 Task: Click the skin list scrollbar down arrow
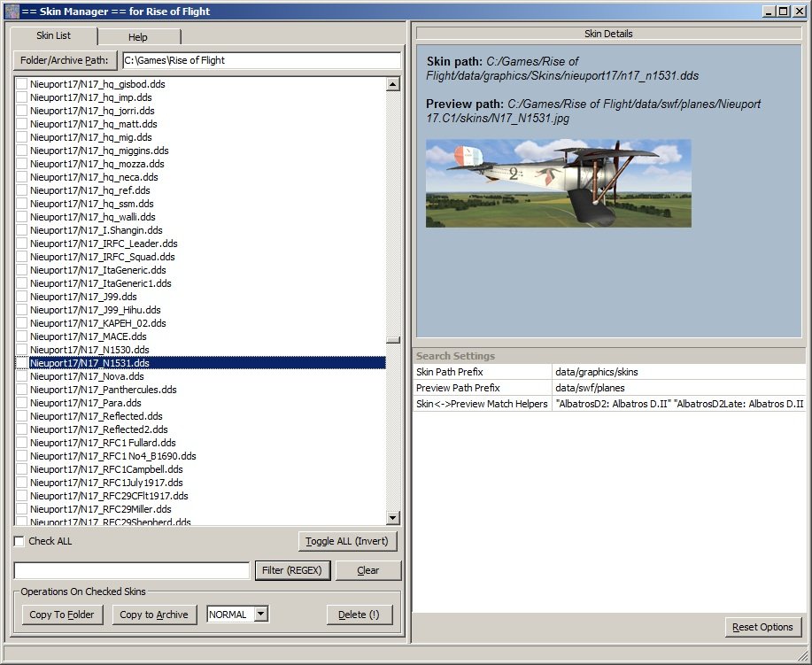(x=392, y=517)
